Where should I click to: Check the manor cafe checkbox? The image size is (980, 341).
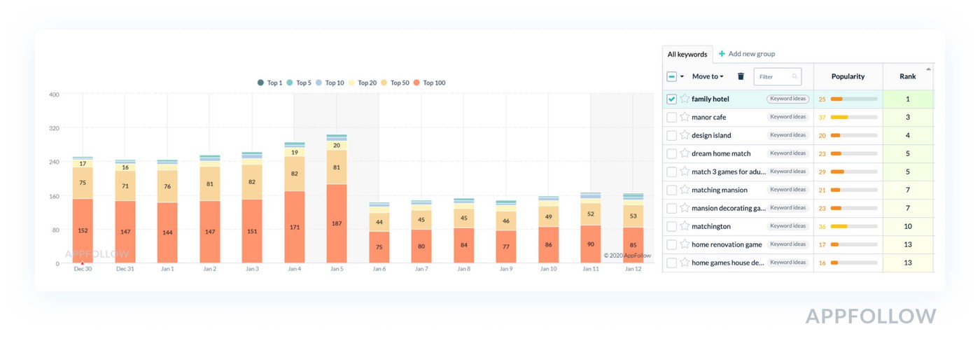point(672,117)
